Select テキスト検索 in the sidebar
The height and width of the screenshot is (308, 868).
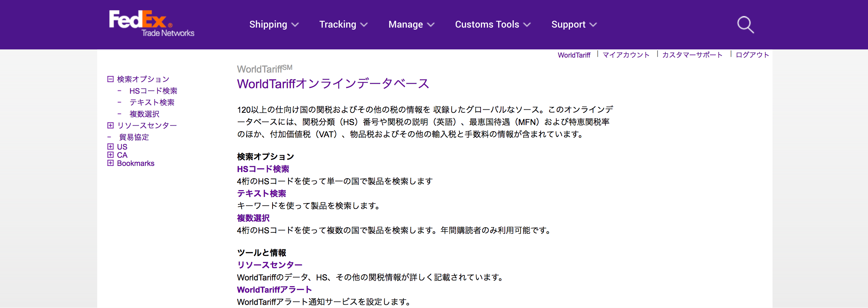(x=152, y=103)
